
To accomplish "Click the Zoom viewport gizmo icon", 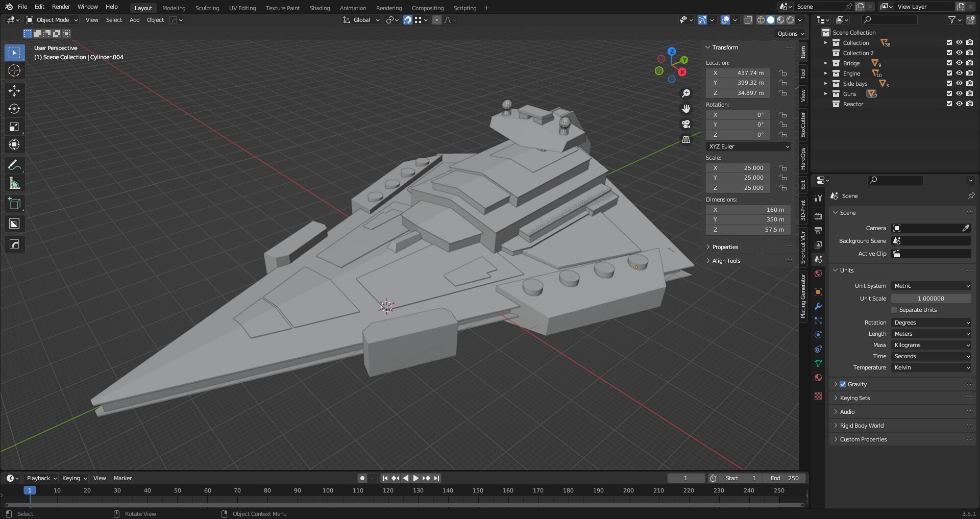I will (x=686, y=93).
